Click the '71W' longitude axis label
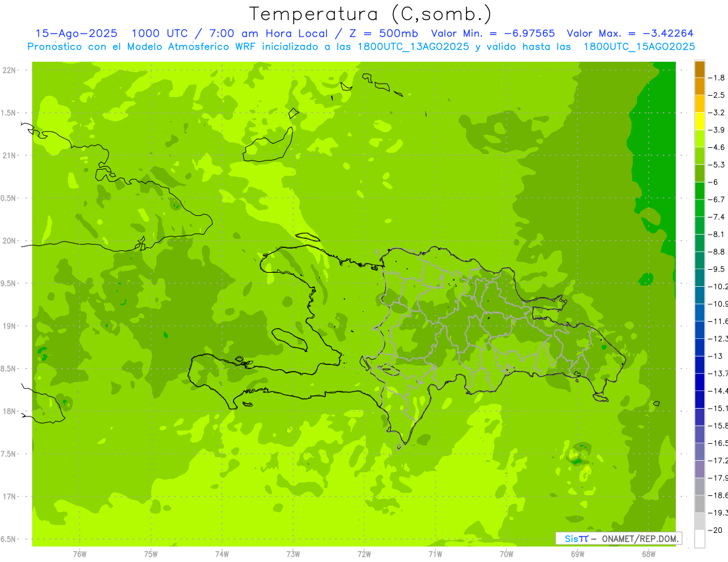 pos(435,554)
